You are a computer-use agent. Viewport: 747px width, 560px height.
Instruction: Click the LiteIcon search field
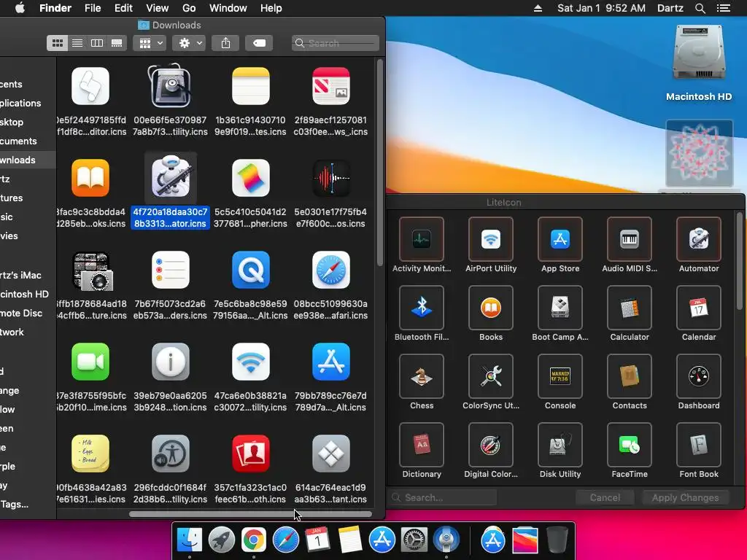point(443,497)
